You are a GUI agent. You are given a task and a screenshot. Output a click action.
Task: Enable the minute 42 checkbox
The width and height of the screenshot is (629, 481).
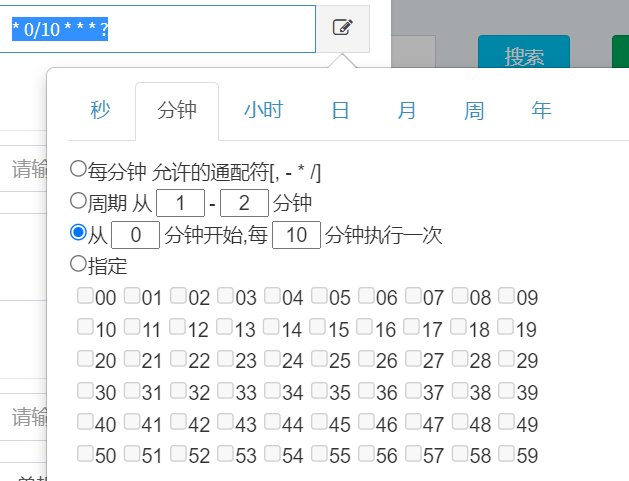coord(178,422)
